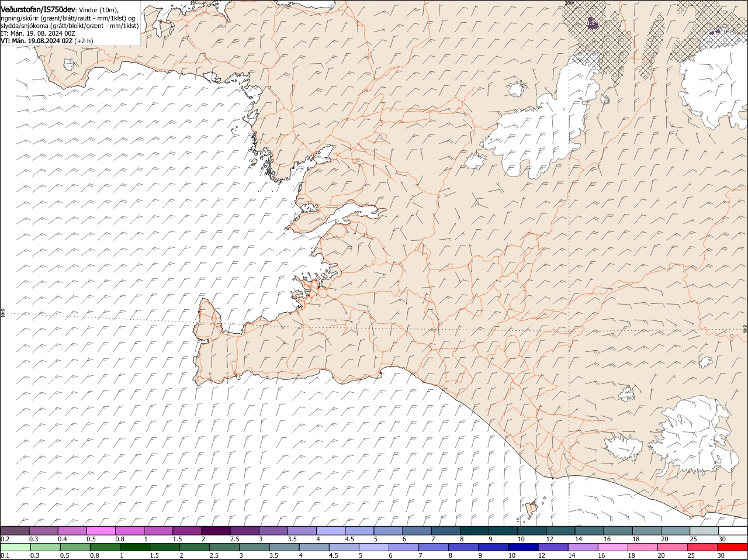The width and height of the screenshot is (748, 560).
Task: Click the 'Vindur (10m)' heading text
Action: coord(98,10)
